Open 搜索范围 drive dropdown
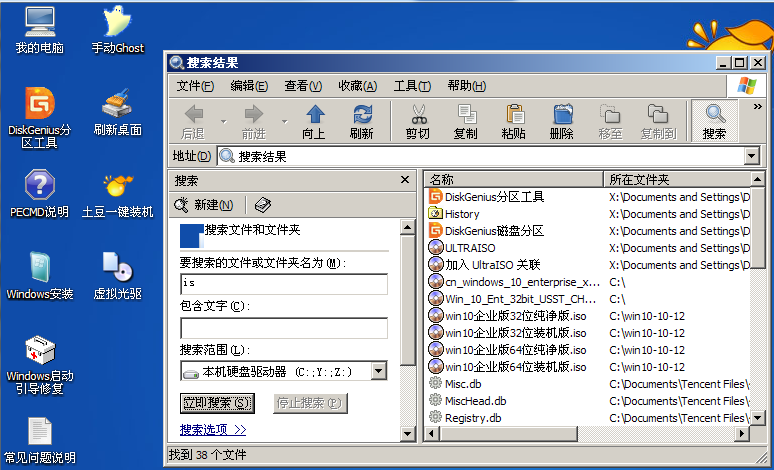This screenshot has width=774, height=470. point(379,371)
